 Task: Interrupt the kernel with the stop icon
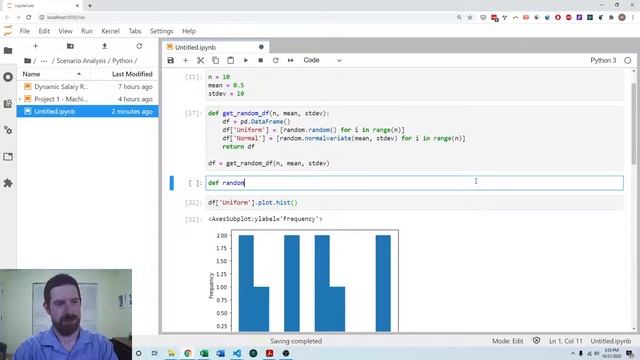pyautogui.click(x=260, y=60)
